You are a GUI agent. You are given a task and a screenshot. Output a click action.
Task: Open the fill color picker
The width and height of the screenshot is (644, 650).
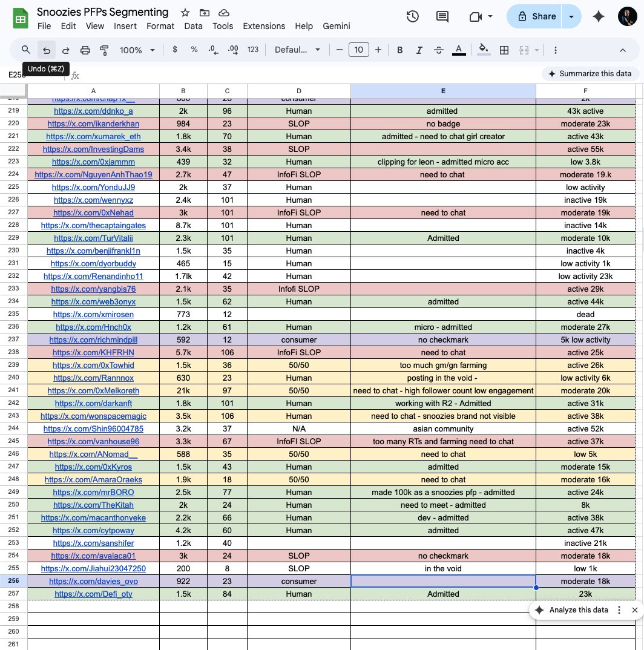[x=484, y=50]
